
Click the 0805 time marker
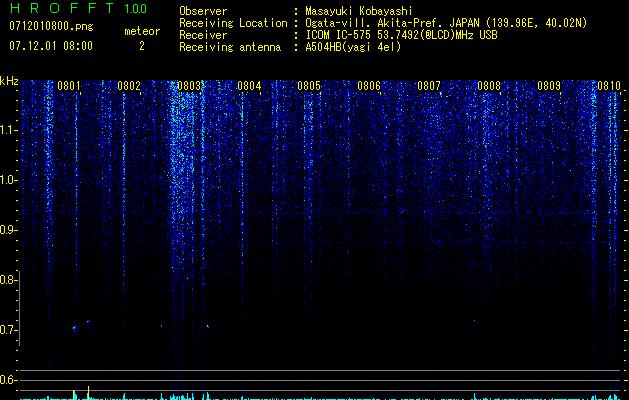[309, 86]
